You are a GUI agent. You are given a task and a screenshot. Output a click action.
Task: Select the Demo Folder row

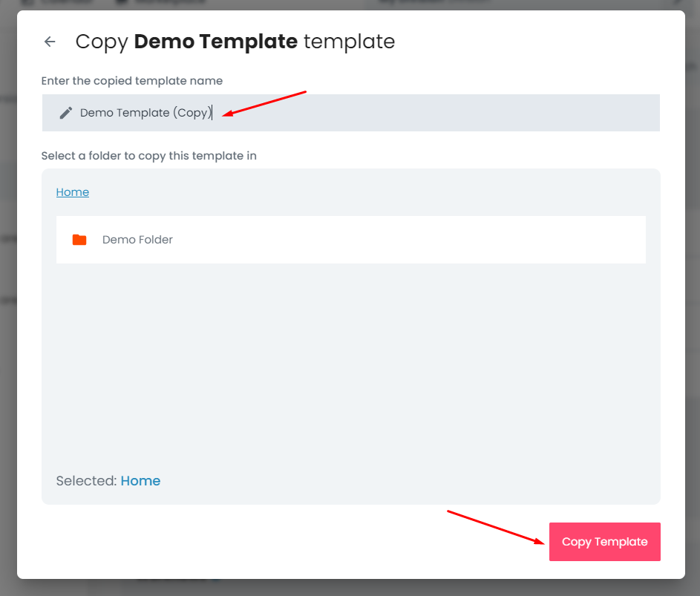point(351,240)
